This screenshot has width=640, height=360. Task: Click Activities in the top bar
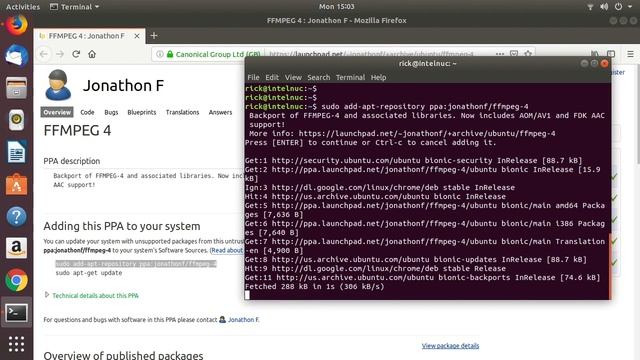[23, 7]
